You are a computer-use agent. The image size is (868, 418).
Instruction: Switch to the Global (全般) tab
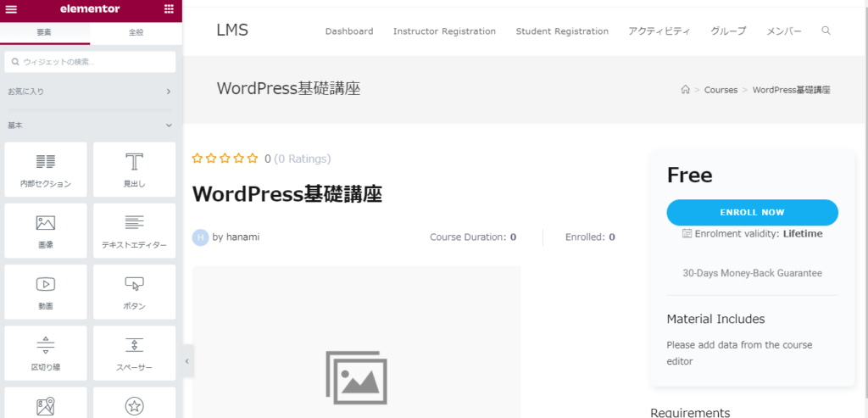(x=136, y=32)
